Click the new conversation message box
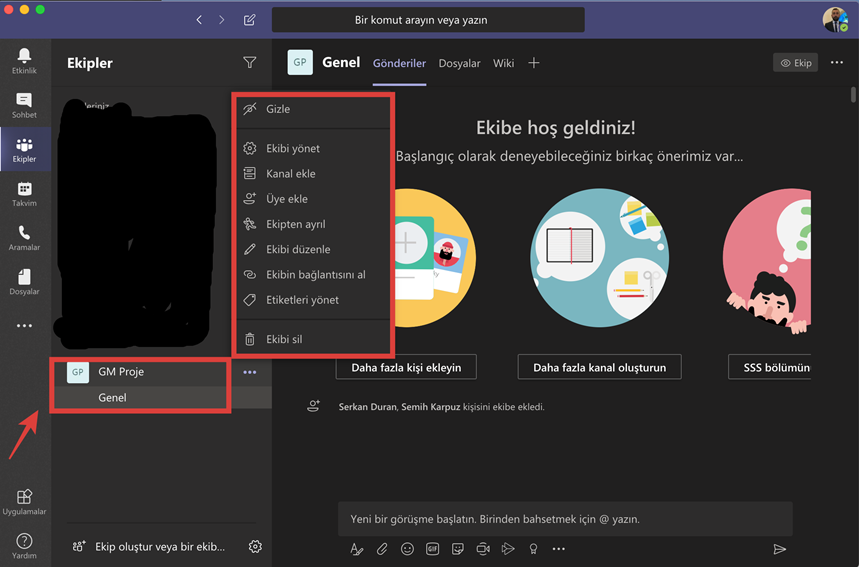Screen dimensions: 859x567 [565, 519]
